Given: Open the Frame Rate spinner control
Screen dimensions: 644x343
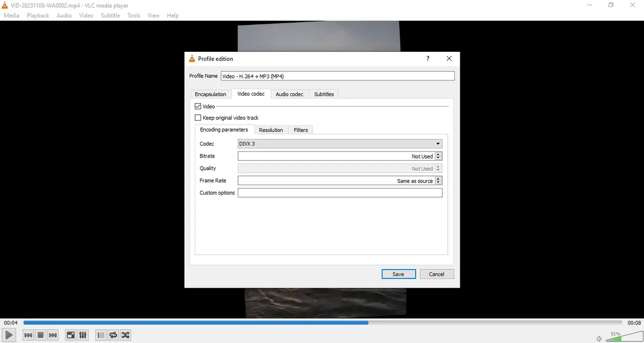Looking at the screenshot, I should (438, 181).
